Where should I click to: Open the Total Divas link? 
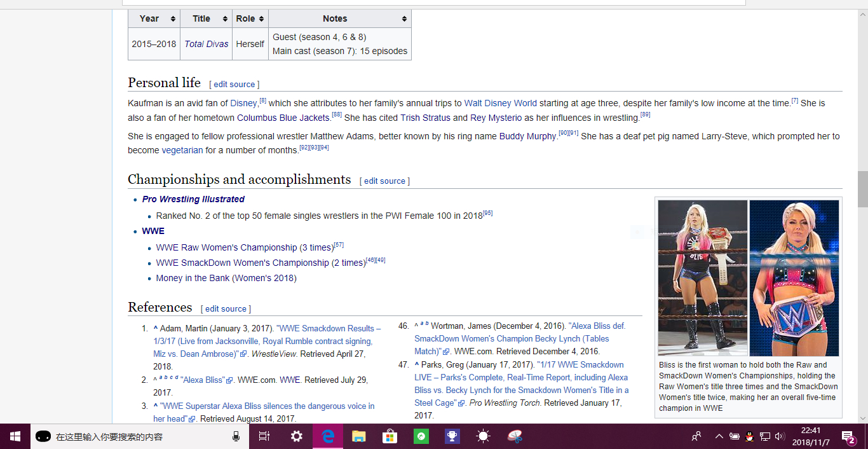[x=207, y=44]
